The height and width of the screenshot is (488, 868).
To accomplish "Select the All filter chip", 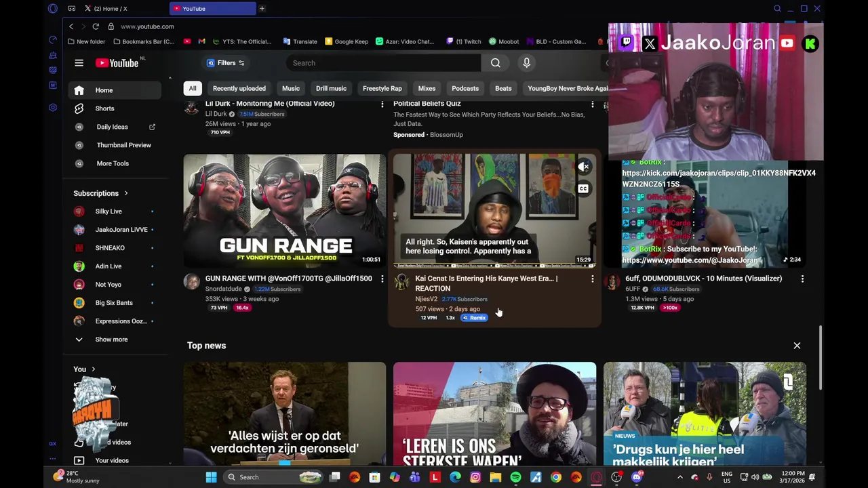I will pos(193,88).
